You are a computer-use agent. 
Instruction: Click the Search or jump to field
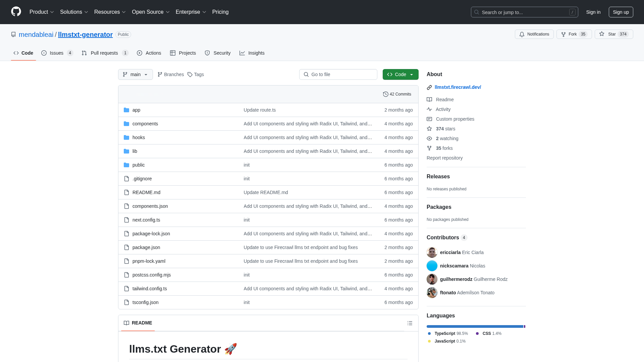(x=525, y=12)
